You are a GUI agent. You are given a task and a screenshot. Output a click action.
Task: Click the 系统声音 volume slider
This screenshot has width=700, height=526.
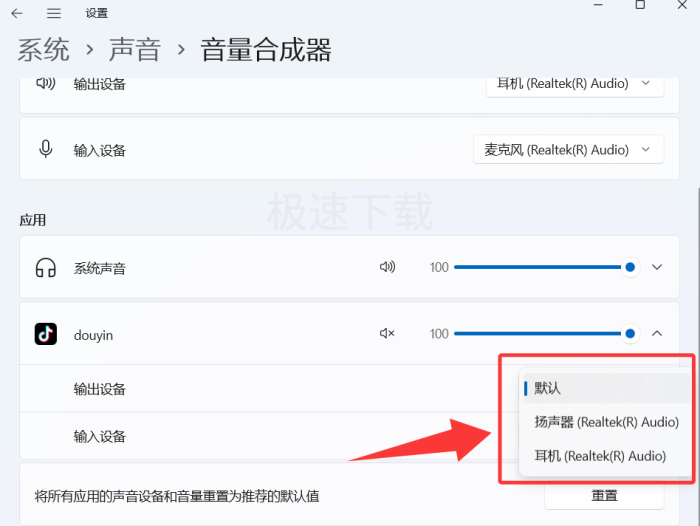click(540, 267)
